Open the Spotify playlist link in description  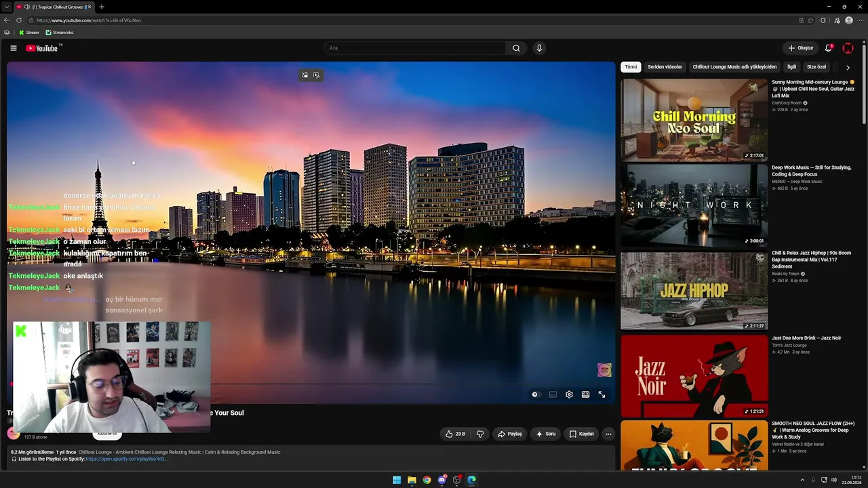(126, 459)
